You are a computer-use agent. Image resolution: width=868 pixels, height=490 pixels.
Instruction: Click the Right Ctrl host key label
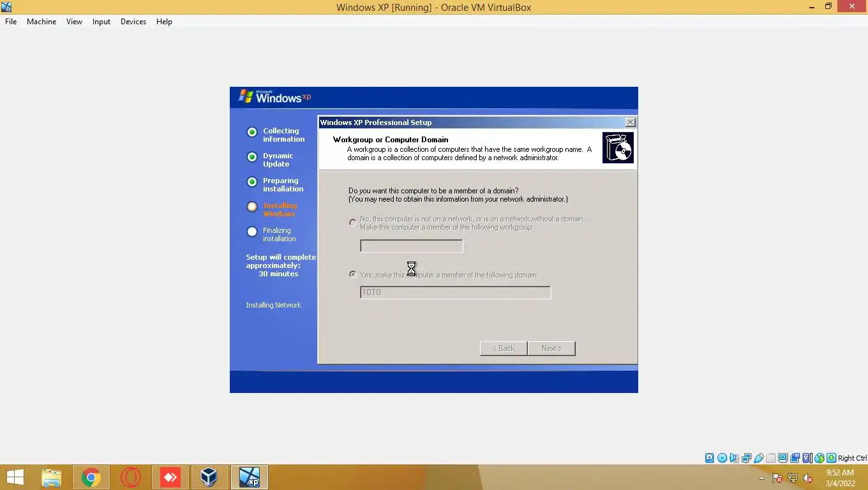click(x=852, y=458)
